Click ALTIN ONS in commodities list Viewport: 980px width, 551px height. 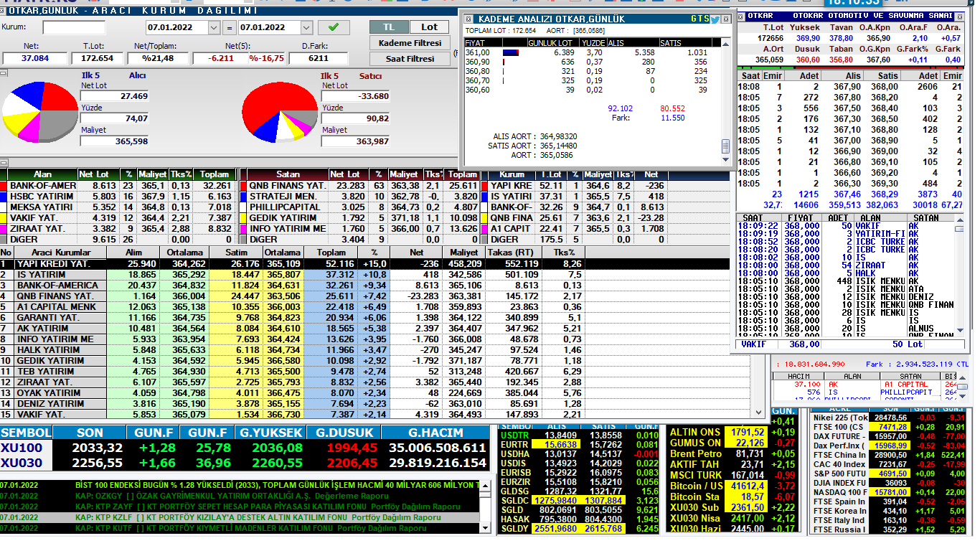(694, 433)
